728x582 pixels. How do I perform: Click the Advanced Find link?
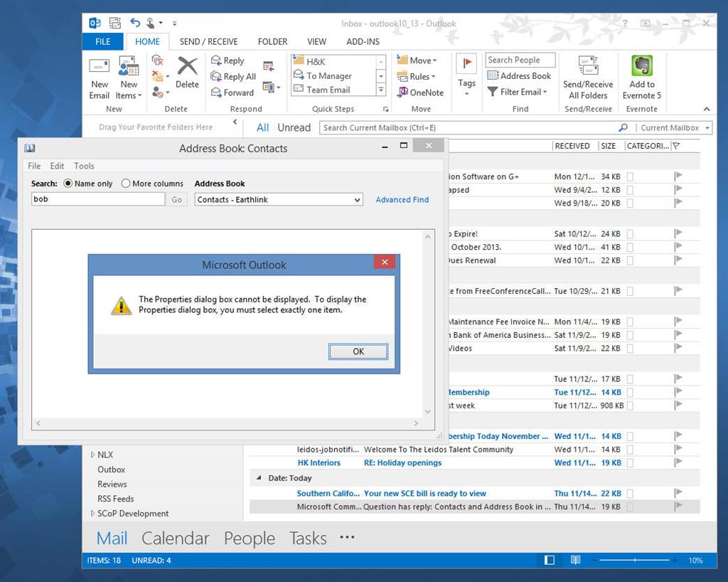tap(402, 200)
